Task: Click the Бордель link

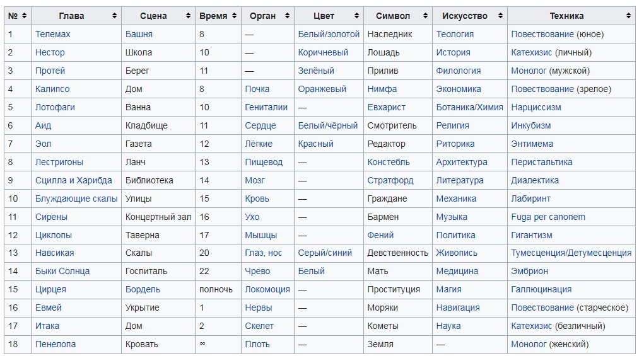Action: point(143,289)
